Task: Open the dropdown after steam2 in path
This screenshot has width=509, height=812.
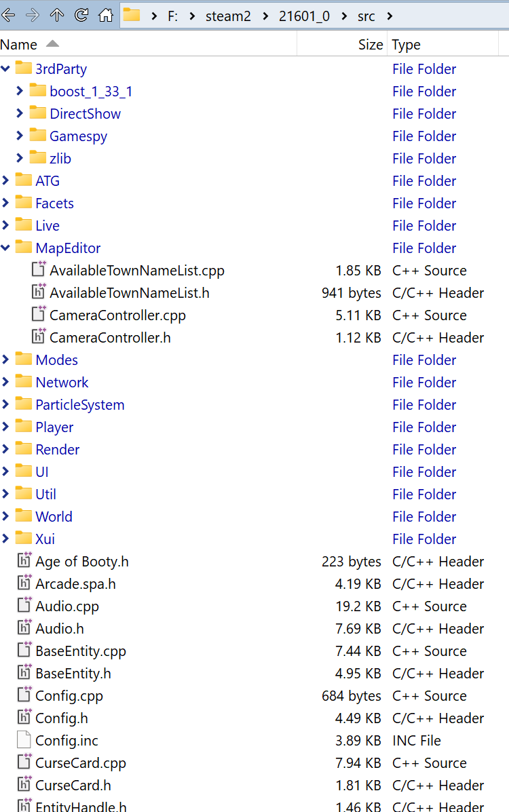Action: [x=265, y=16]
